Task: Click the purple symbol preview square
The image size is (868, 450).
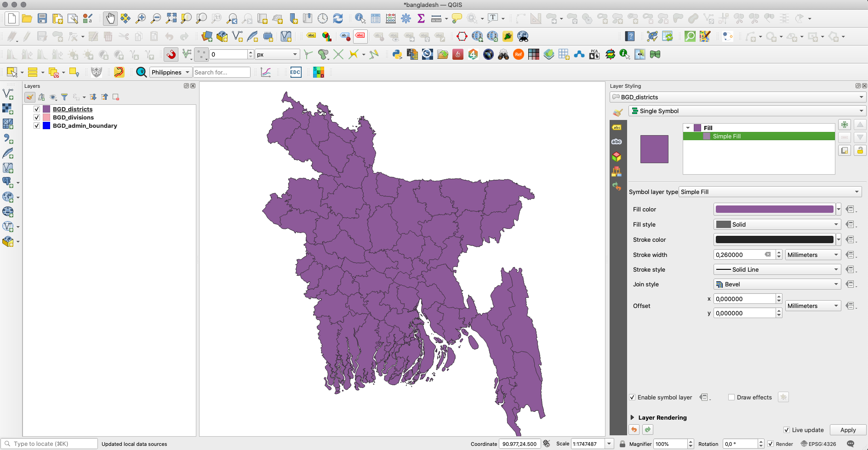Action: coord(654,149)
